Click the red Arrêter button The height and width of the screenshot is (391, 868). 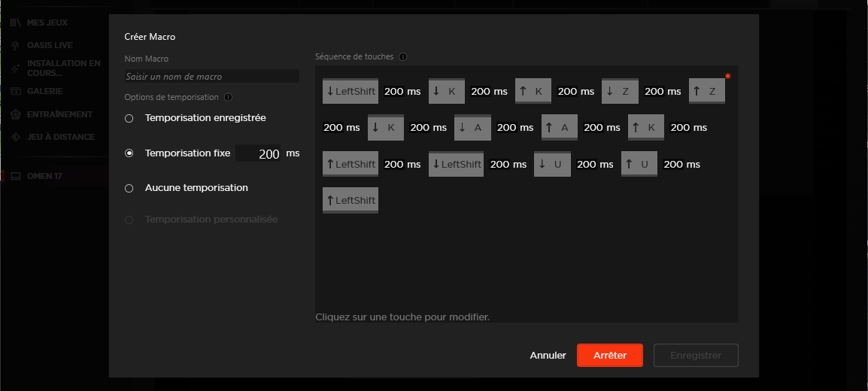click(x=609, y=356)
